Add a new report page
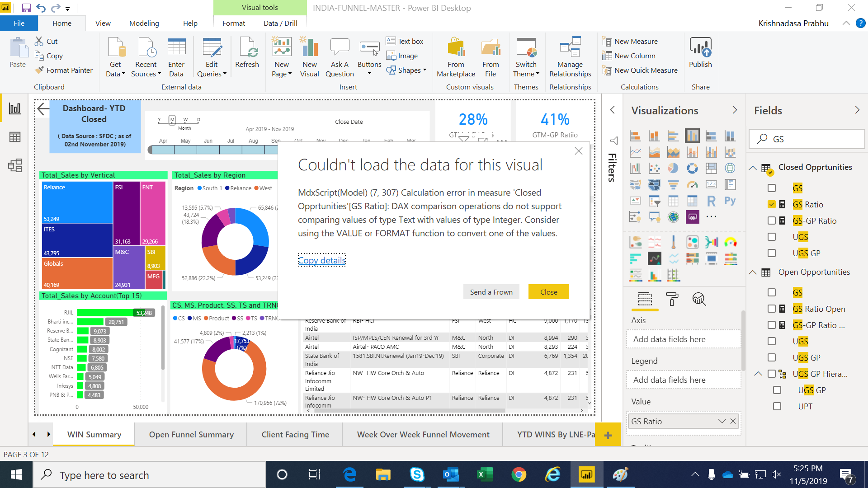 pyautogui.click(x=608, y=435)
